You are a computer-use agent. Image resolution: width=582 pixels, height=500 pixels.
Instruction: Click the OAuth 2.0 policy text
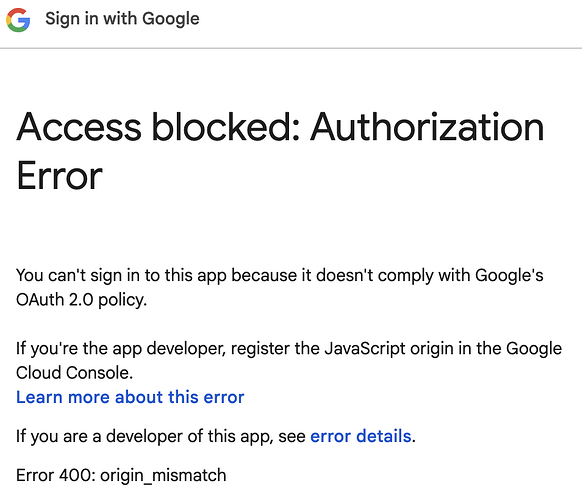click(x=81, y=300)
